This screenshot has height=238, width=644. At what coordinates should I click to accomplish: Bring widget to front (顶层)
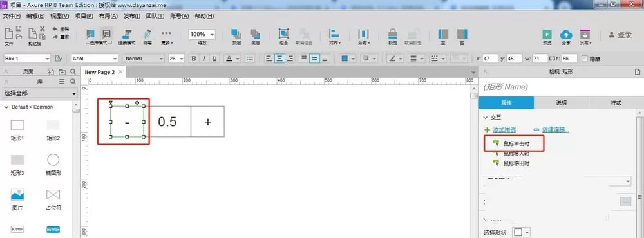pos(236,36)
